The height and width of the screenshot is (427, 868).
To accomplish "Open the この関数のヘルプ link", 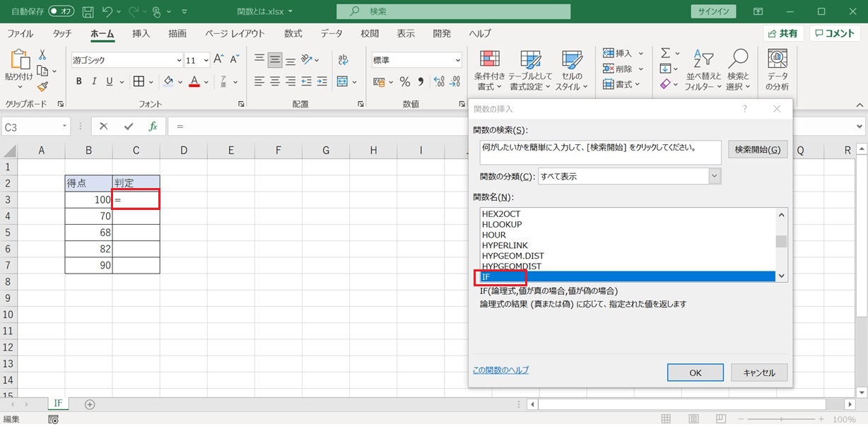I will [500, 370].
